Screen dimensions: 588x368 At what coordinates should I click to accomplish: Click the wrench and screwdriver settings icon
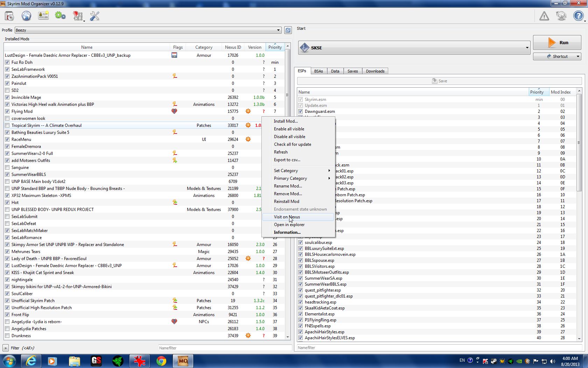[x=94, y=16]
